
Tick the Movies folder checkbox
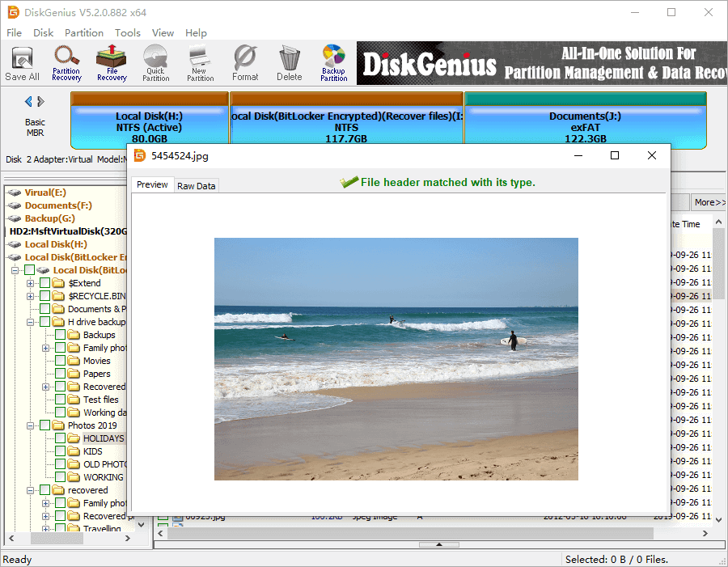coord(61,361)
